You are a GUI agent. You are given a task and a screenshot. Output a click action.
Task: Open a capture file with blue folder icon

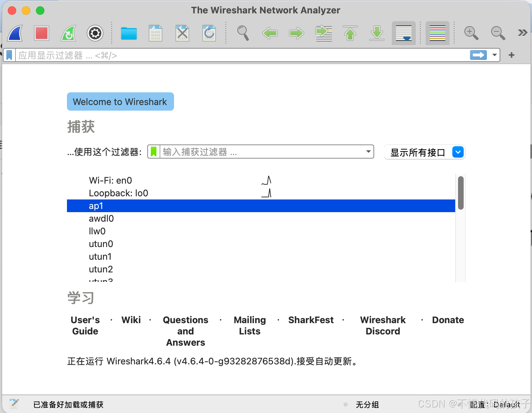129,33
